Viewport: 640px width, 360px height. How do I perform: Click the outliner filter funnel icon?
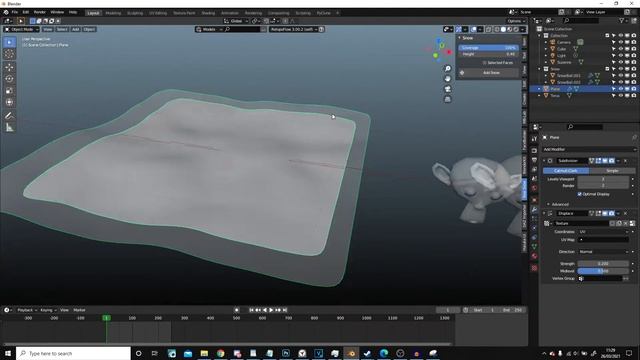[622, 20]
